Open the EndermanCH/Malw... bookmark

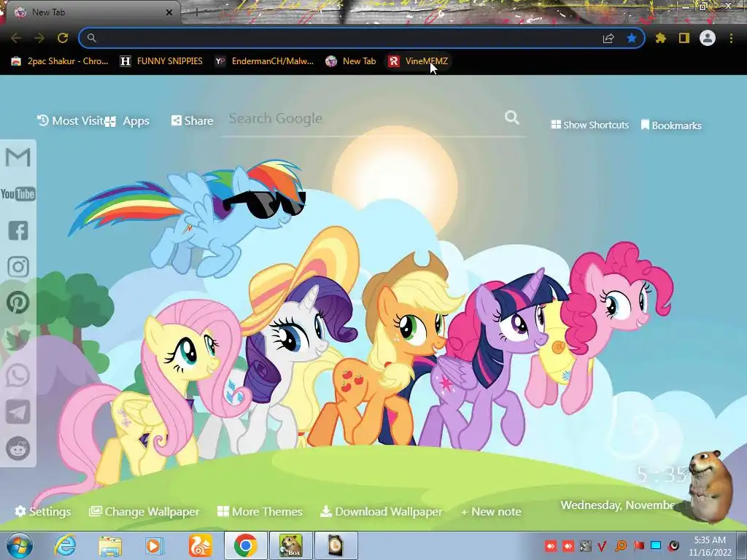tap(264, 61)
